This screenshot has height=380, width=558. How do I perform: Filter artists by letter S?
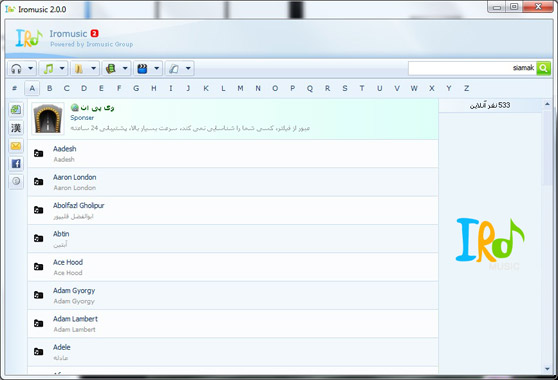pyautogui.click(x=344, y=88)
